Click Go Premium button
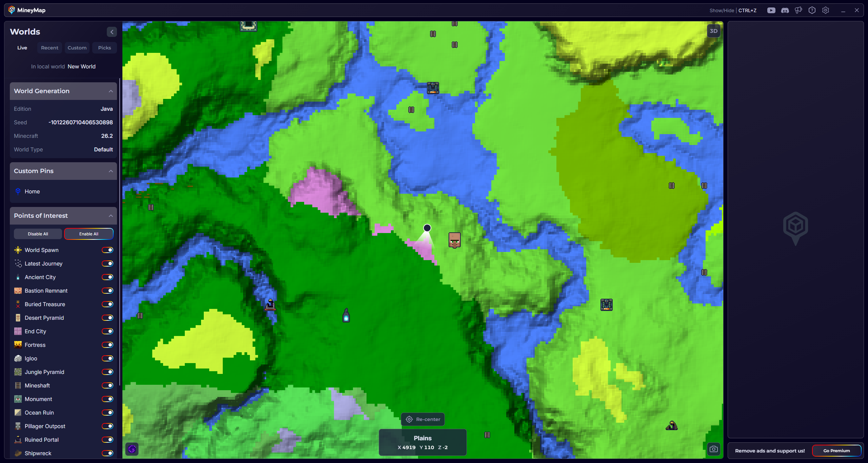The image size is (868, 463). coord(836,451)
